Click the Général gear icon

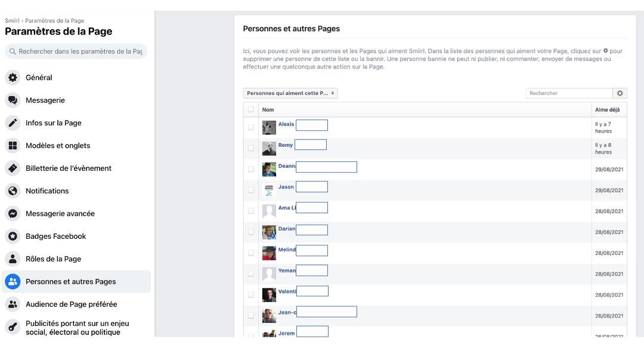[x=13, y=78]
